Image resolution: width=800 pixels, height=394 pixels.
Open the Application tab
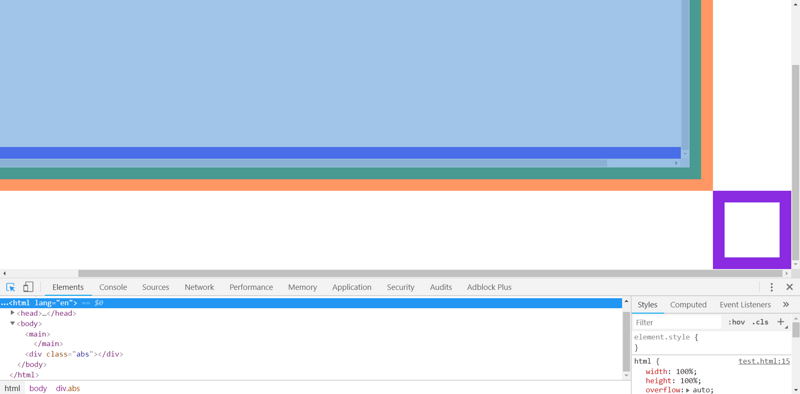coord(352,287)
